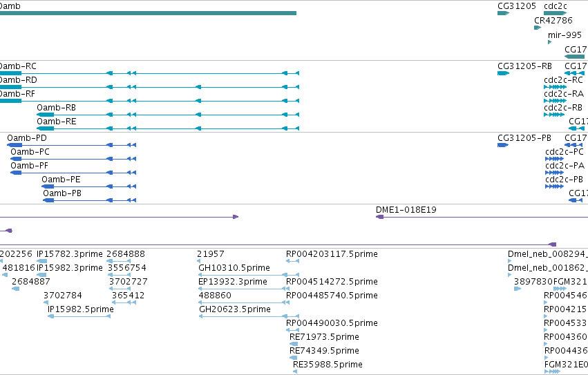Select the Oamb-PB protein label
The height and width of the screenshot is (375, 588).
coord(62,193)
